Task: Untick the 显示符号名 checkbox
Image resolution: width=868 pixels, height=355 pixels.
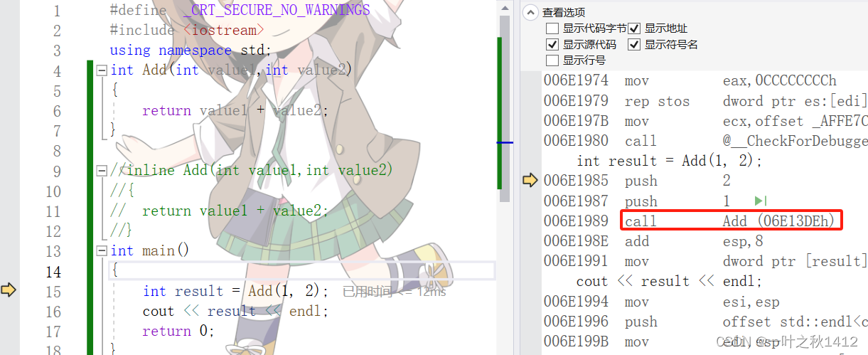Action: click(x=634, y=44)
